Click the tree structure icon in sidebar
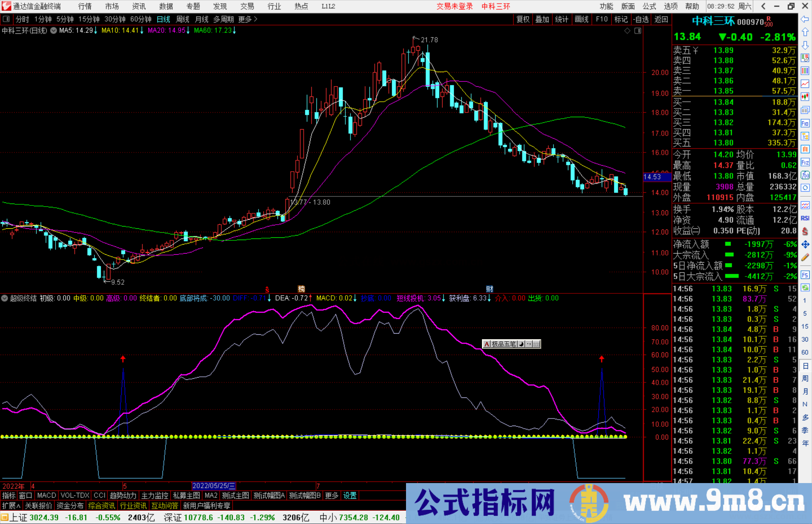Viewport: 812px width, 524px height. pyautogui.click(x=805, y=136)
